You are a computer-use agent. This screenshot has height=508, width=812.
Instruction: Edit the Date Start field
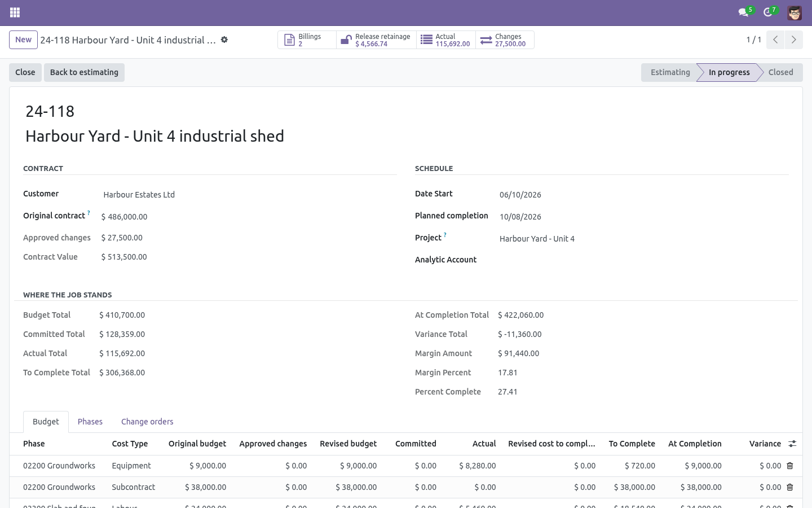click(644, 195)
